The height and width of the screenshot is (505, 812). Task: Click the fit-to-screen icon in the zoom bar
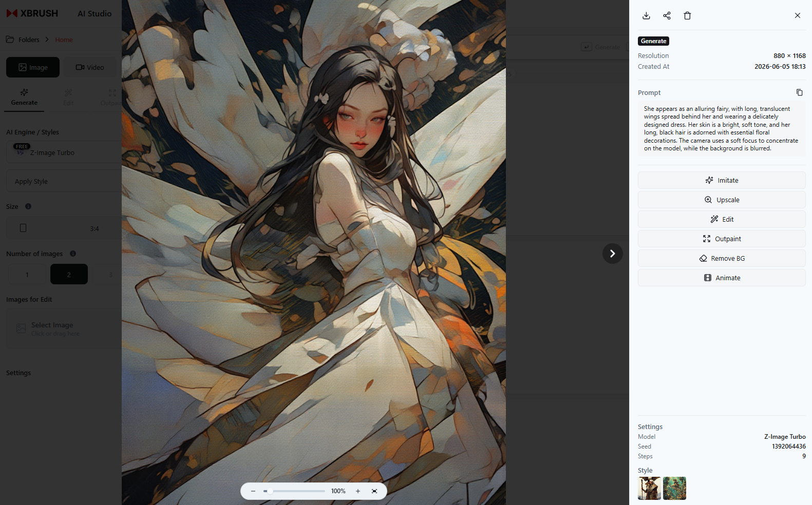pos(374,491)
